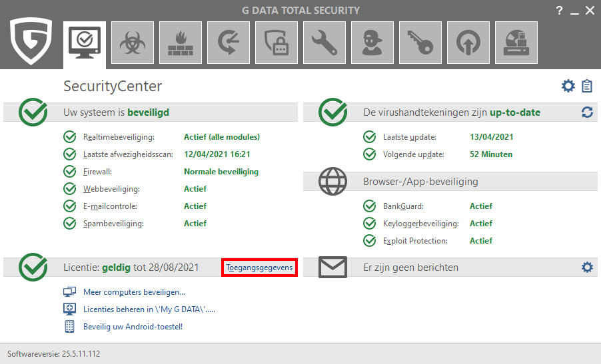Click the BankGuard label
This screenshot has height=364, width=601.
tap(403, 206)
